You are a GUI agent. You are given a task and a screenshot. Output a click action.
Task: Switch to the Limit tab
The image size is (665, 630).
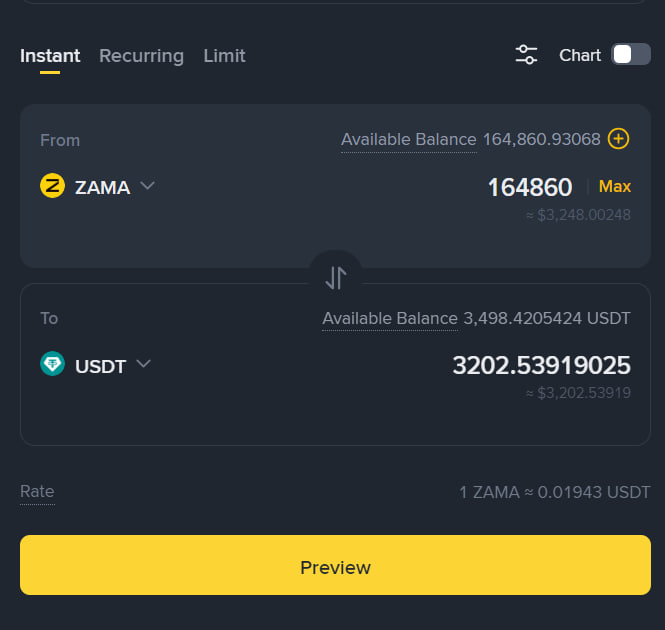tap(224, 56)
